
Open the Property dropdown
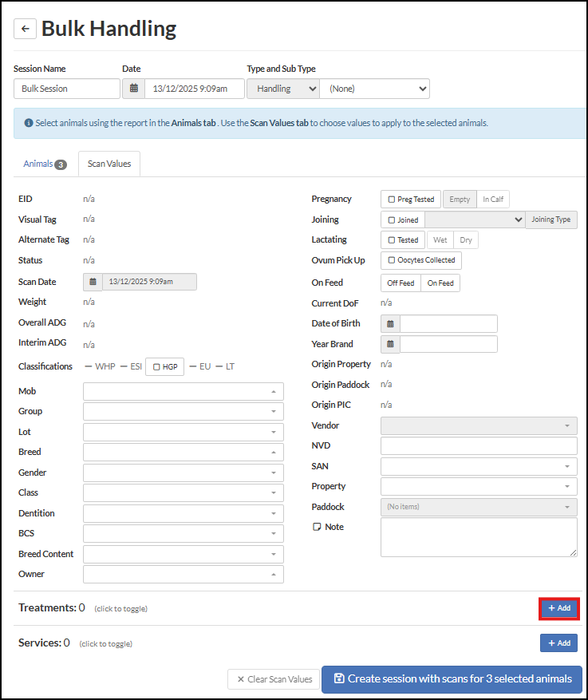479,486
